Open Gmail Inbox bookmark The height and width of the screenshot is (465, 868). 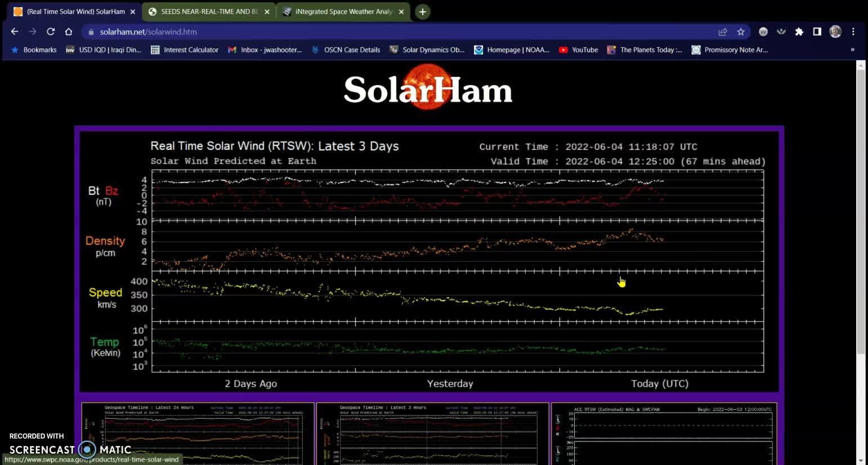coord(265,50)
